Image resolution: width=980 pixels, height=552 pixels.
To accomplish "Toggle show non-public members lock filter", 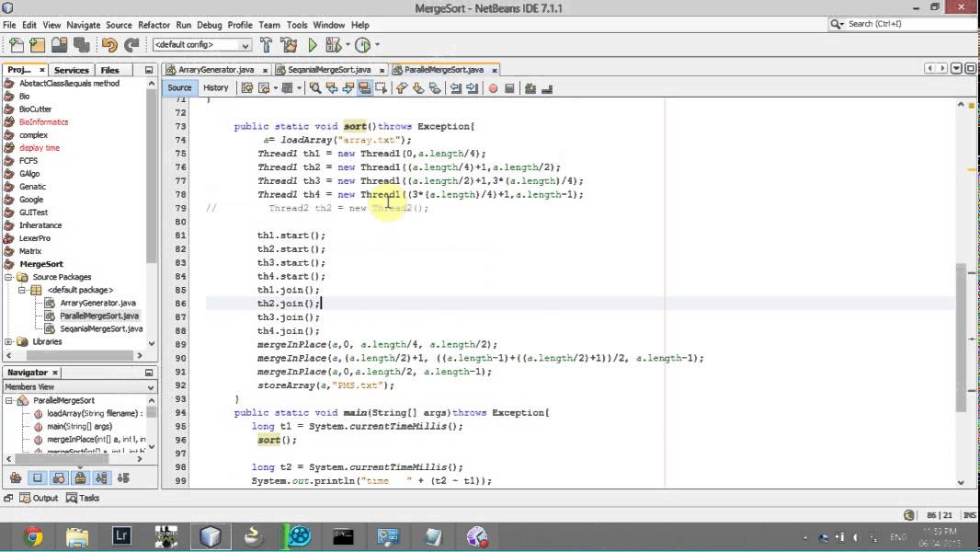I will click(x=80, y=478).
